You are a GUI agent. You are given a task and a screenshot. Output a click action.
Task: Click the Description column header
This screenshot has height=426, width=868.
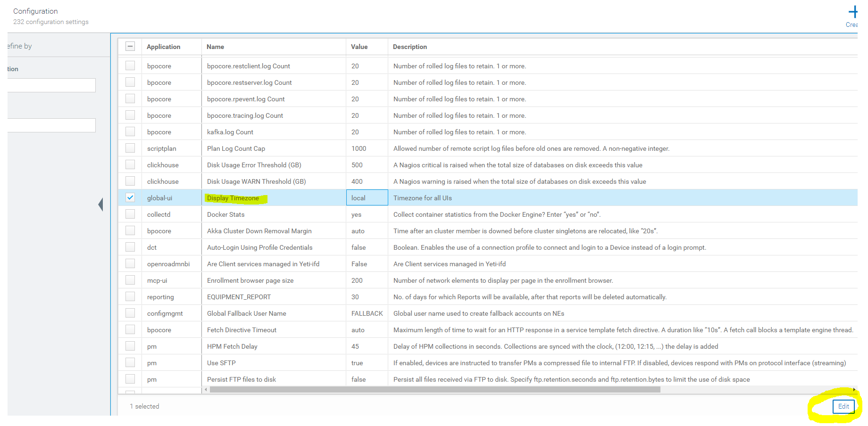point(409,47)
